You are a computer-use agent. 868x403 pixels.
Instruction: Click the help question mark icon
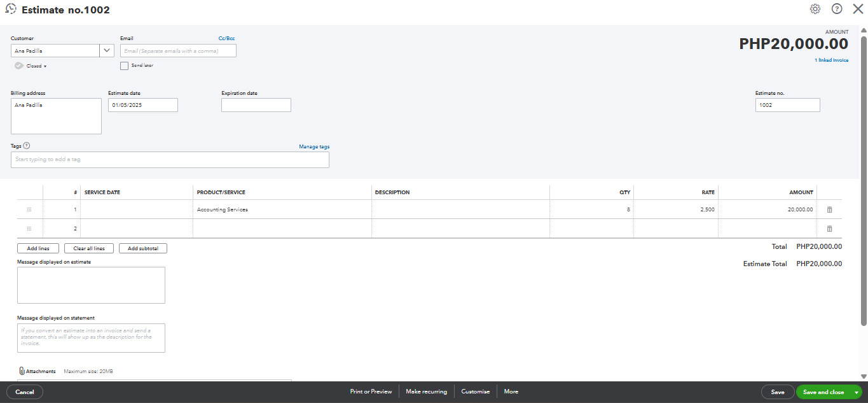[837, 9]
